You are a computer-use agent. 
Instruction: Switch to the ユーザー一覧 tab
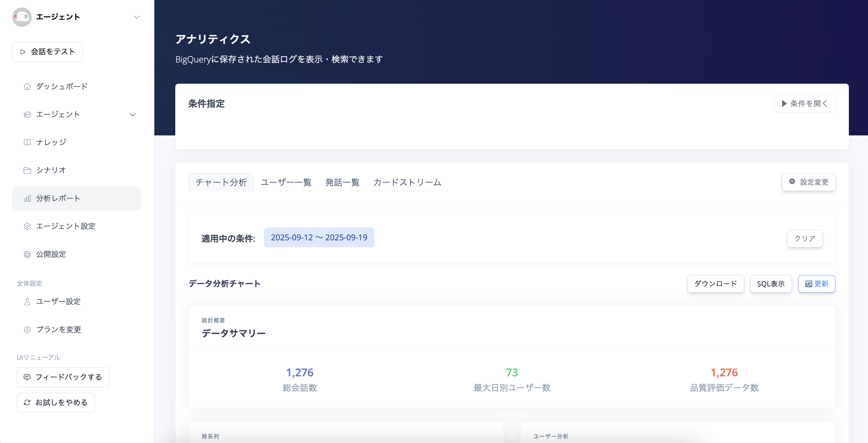tap(286, 182)
